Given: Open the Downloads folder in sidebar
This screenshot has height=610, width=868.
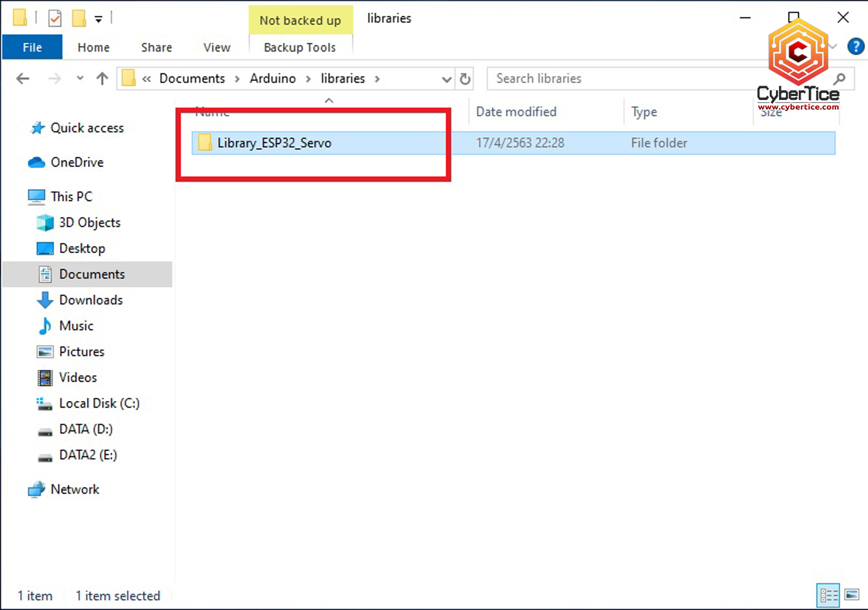Looking at the screenshot, I should [x=91, y=300].
